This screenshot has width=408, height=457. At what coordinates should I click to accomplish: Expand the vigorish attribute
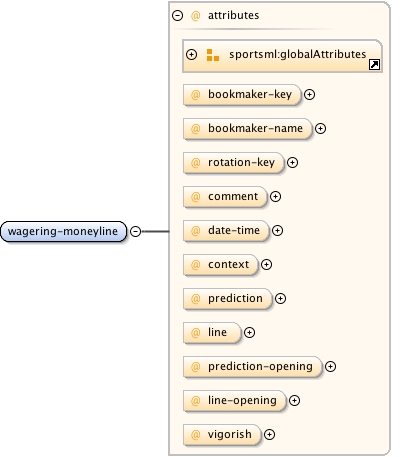tap(269, 435)
